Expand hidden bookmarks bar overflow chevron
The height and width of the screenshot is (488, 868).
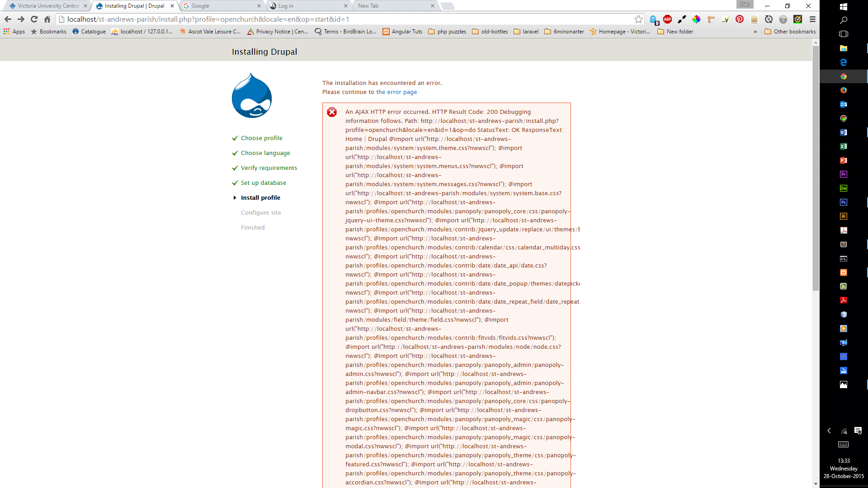(x=755, y=32)
